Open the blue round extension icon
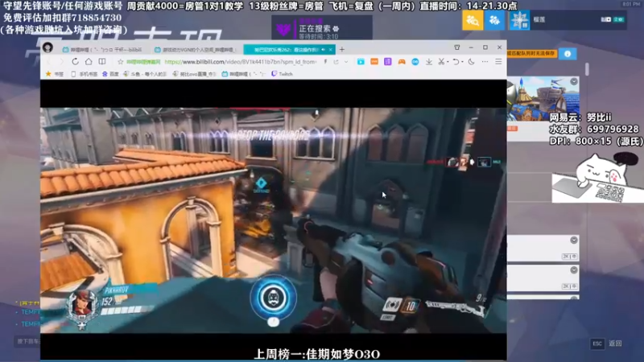The height and width of the screenshot is (362, 644). (x=415, y=62)
